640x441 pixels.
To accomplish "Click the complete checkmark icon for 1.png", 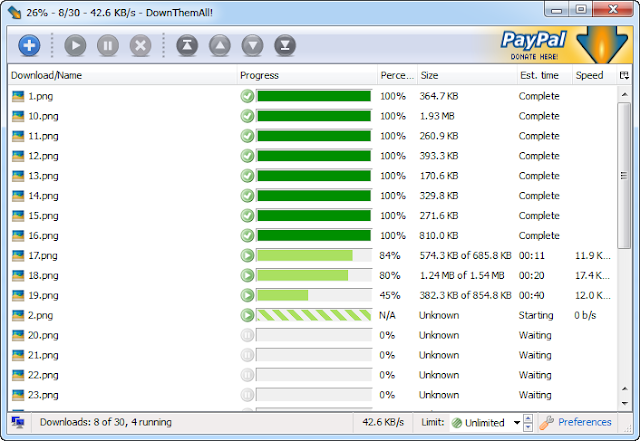I will click(247, 96).
